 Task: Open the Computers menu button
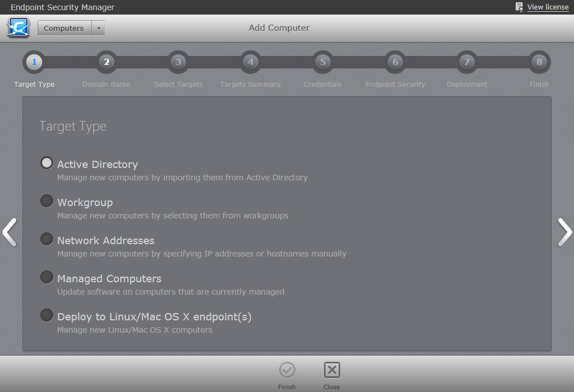coord(64,28)
